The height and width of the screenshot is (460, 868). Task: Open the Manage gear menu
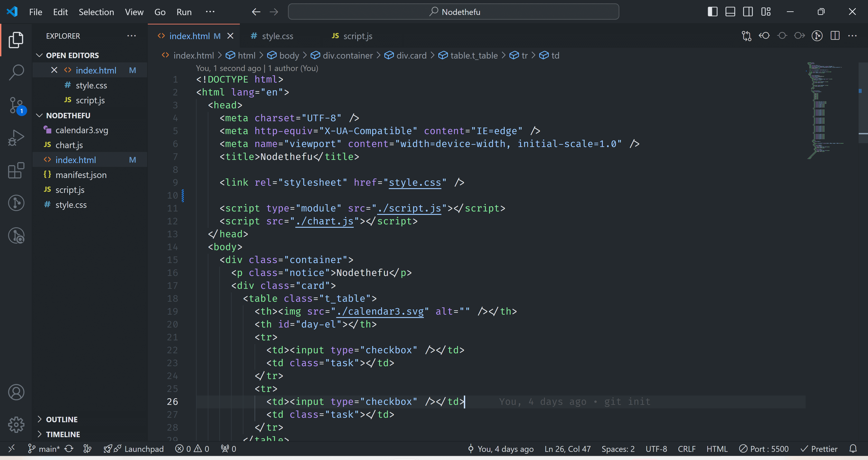[x=16, y=424]
